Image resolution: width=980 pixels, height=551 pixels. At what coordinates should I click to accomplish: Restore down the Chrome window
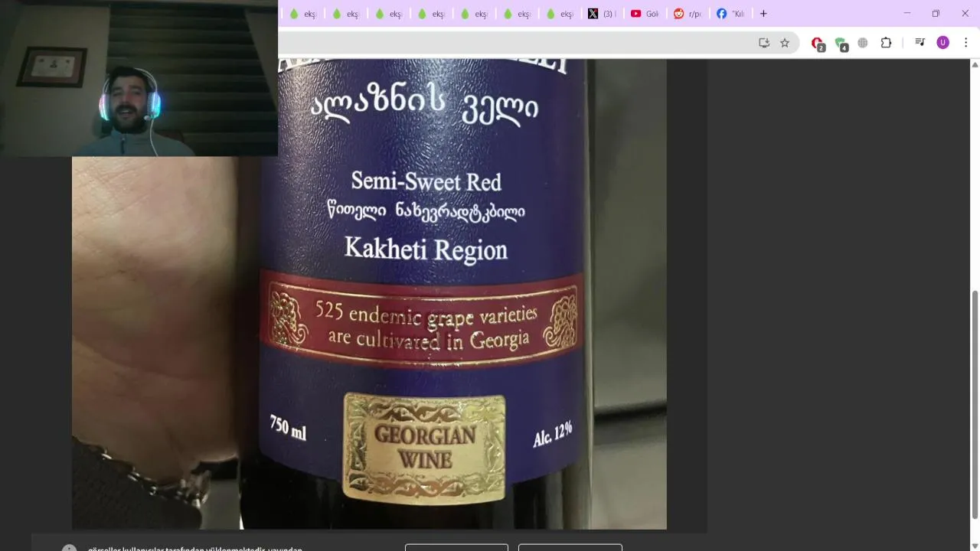coord(936,14)
